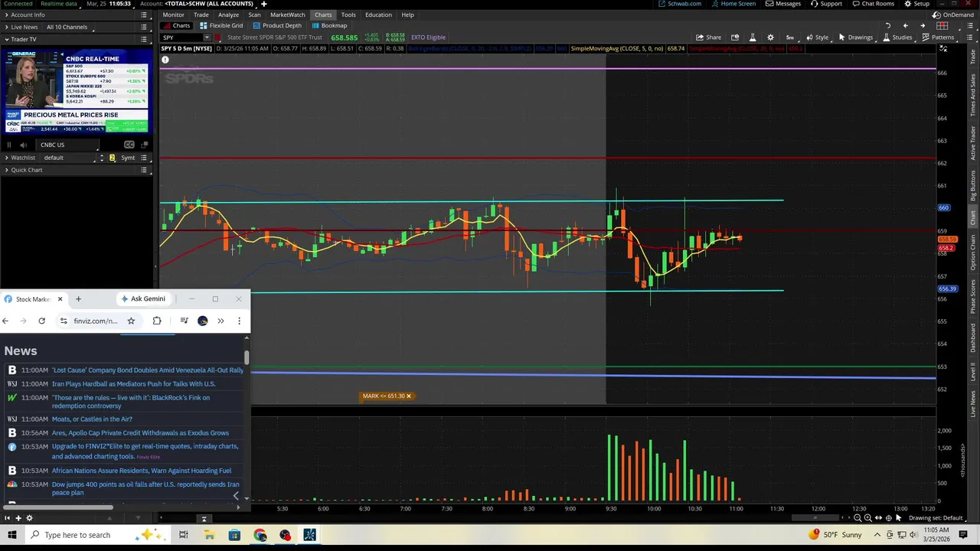This screenshot has width=980, height=551.
Task: Go to Home Screen link
Action: pyautogui.click(x=733, y=4)
